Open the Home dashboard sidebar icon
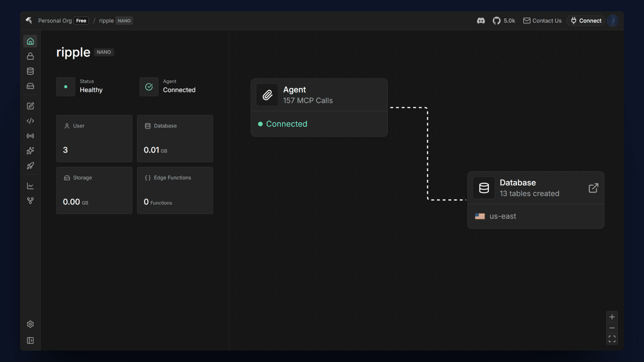 click(30, 41)
